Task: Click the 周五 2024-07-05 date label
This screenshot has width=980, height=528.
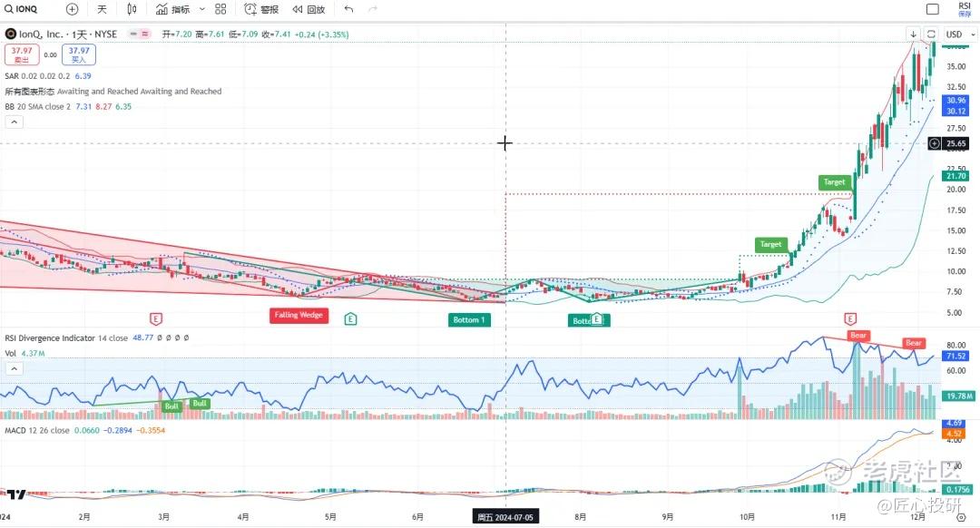Action: 505,517
